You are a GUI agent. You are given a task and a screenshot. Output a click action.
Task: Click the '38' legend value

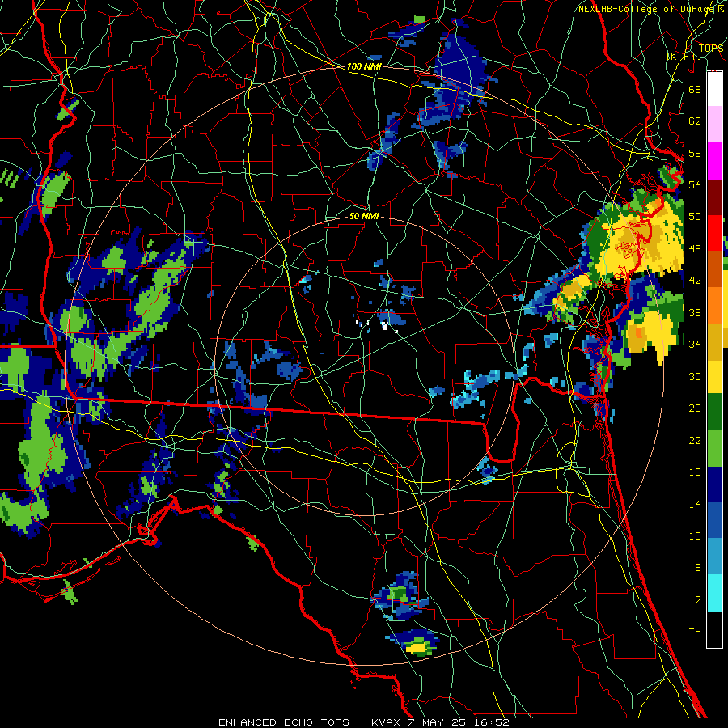click(695, 312)
